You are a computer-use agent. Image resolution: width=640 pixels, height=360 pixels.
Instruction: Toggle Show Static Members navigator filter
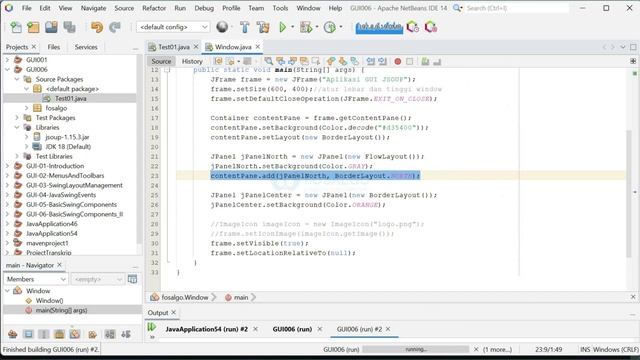point(44,334)
